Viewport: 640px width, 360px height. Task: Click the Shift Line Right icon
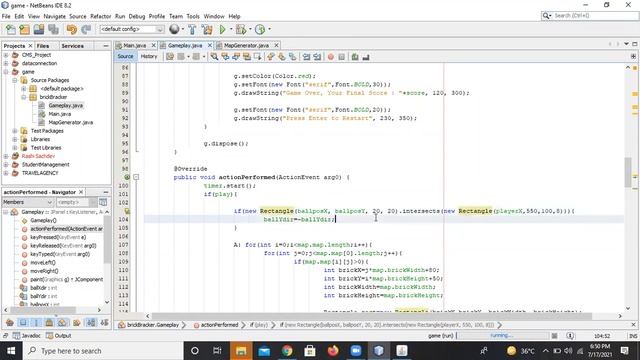(317, 57)
